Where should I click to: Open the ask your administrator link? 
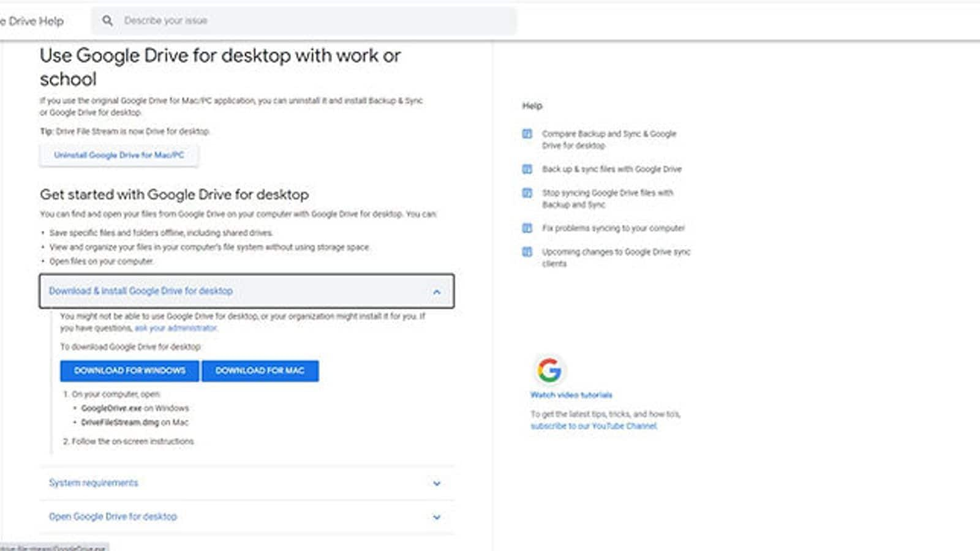175,328
